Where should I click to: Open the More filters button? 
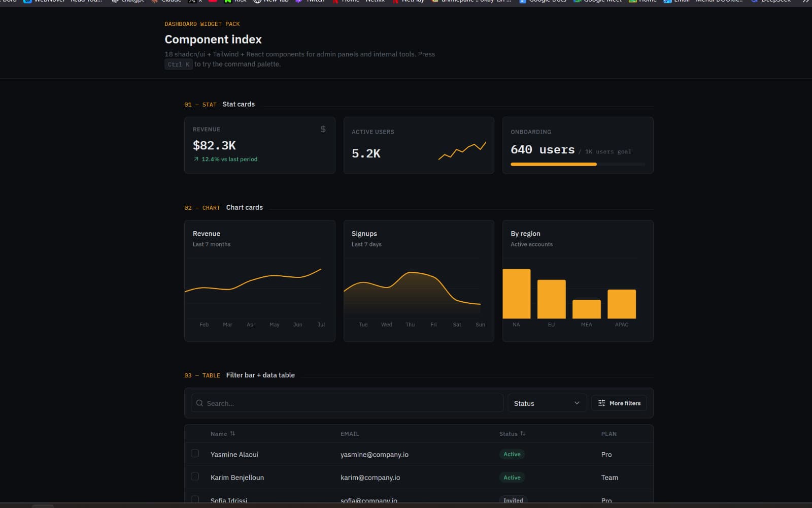click(619, 403)
